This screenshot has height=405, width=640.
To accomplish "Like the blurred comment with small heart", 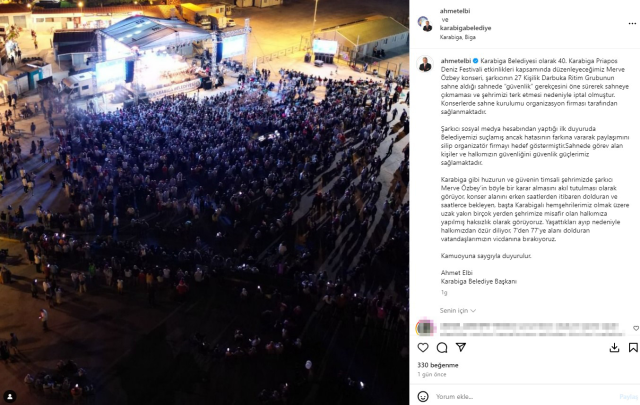I will tap(636, 328).
